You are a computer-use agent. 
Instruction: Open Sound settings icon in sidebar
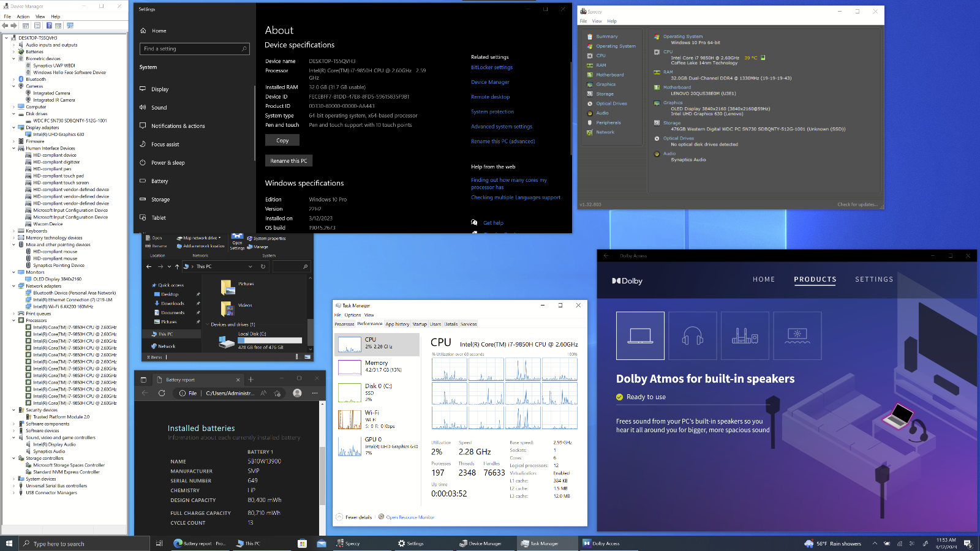click(143, 108)
